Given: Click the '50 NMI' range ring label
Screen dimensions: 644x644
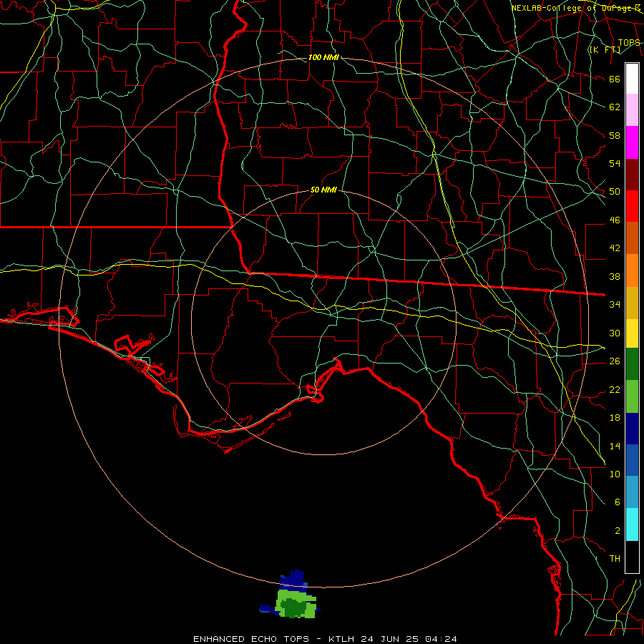Looking at the screenshot, I should [323, 190].
